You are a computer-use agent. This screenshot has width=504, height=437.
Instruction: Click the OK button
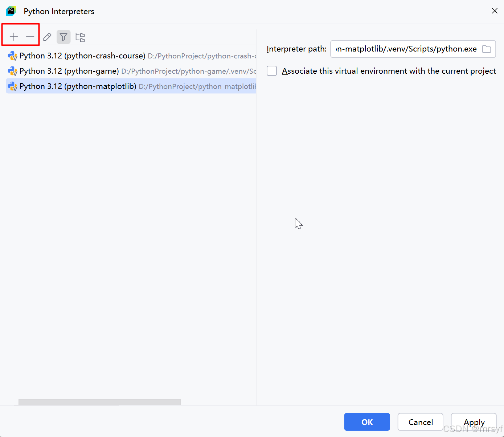[367, 422]
